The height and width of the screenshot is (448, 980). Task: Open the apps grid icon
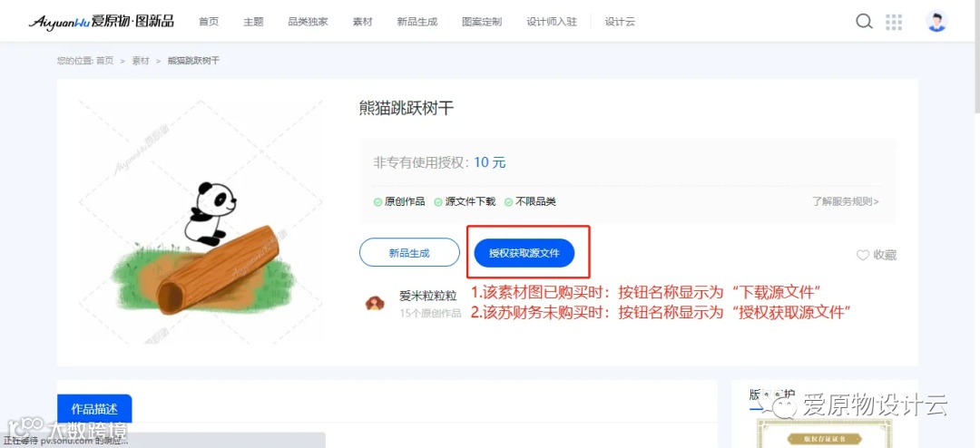point(895,22)
